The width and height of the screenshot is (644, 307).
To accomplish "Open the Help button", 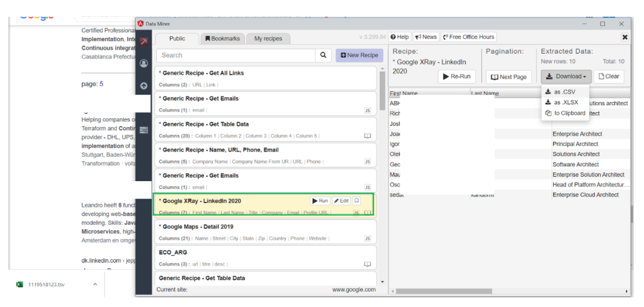I will 400,37.
